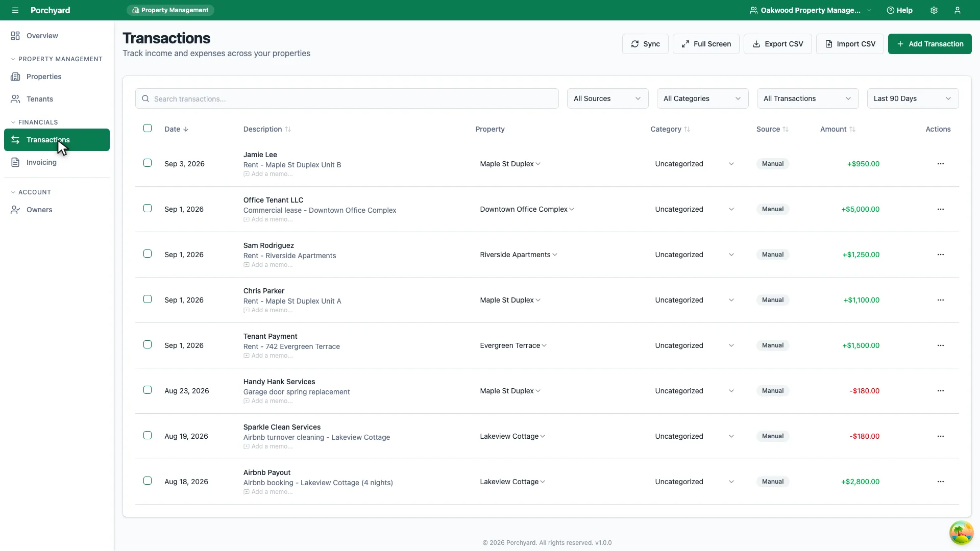Viewport: 980px width, 551px height.
Task: Open the user profile icon
Action: tap(958, 10)
